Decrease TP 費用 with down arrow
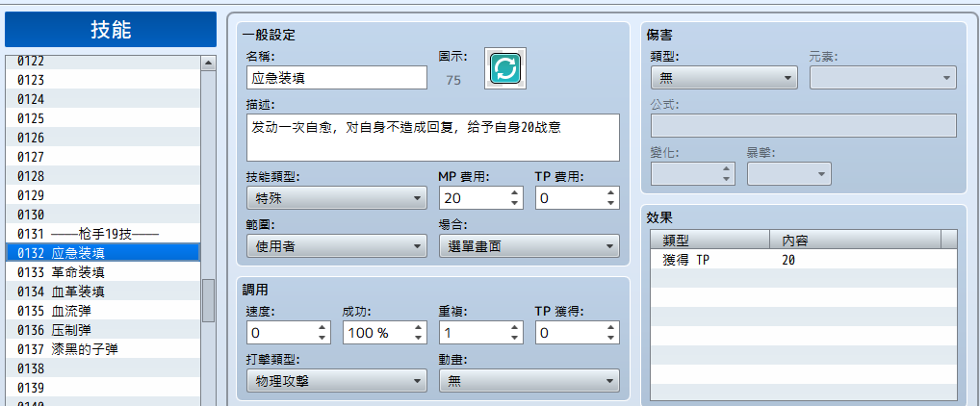Image resolution: width=980 pixels, height=406 pixels. pos(610,204)
